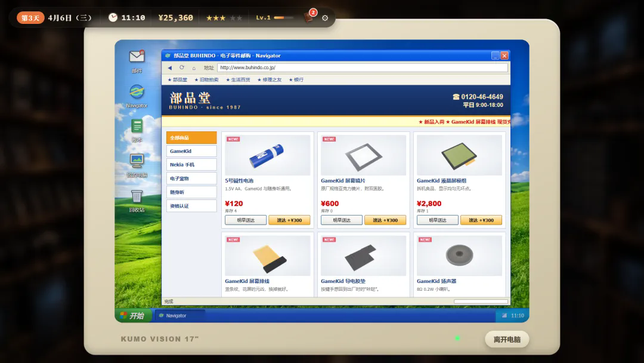Click the 离开电脑 button
Screen dimensions: 644x363
[507, 340]
